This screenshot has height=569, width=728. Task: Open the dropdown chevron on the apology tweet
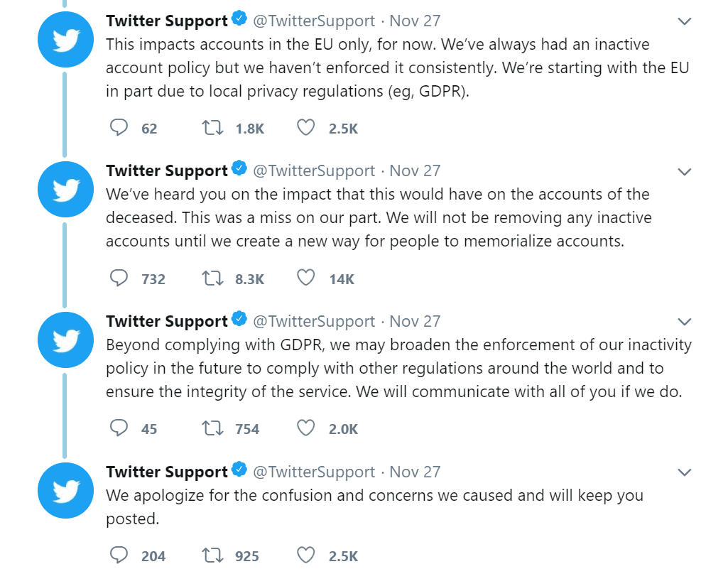pos(685,472)
